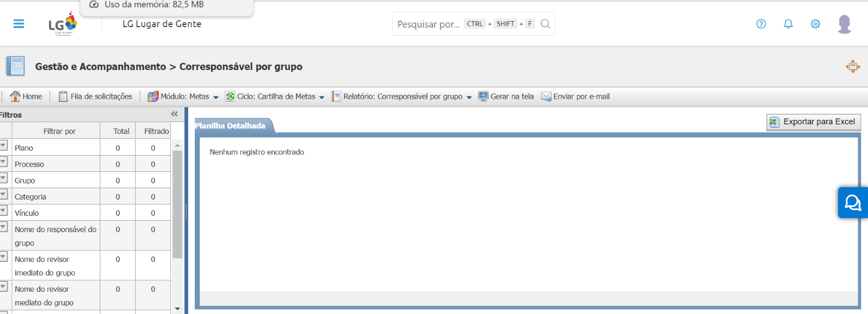The width and height of the screenshot is (868, 314).
Task: Open the blue chat support widget
Action: point(853,203)
